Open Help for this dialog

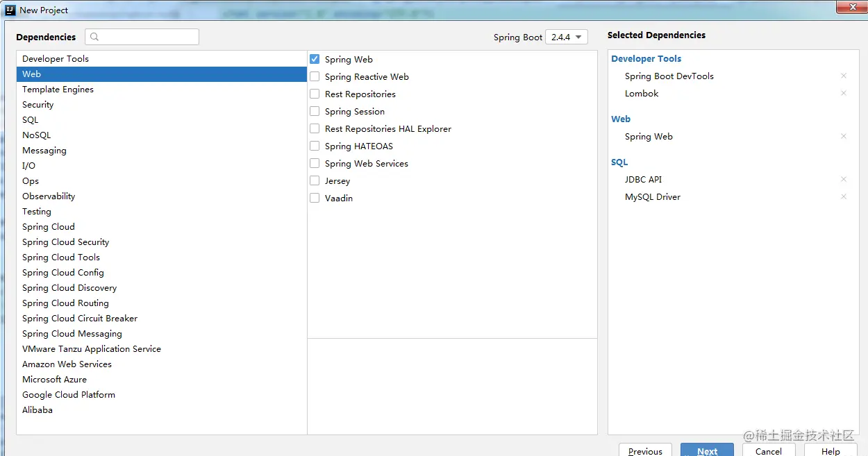(831, 450)
